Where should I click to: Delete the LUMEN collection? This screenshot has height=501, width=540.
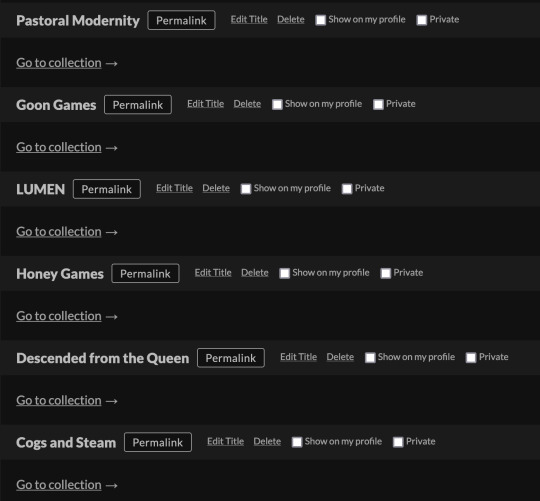tap(216, 188)
